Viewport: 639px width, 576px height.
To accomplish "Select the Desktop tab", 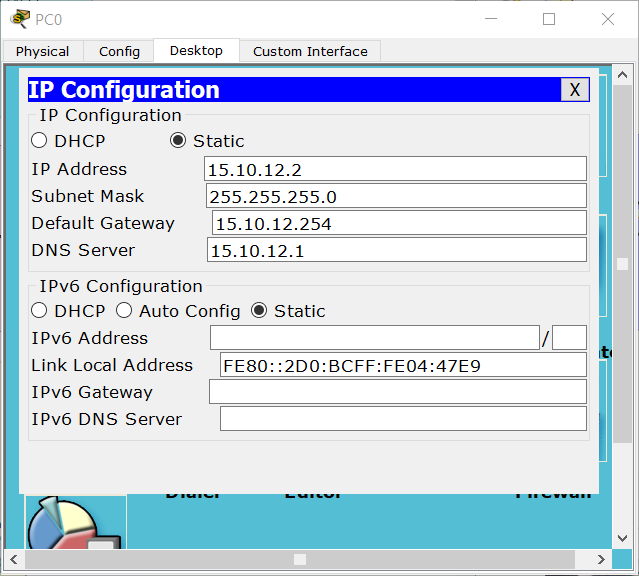I will pos(196,51).
